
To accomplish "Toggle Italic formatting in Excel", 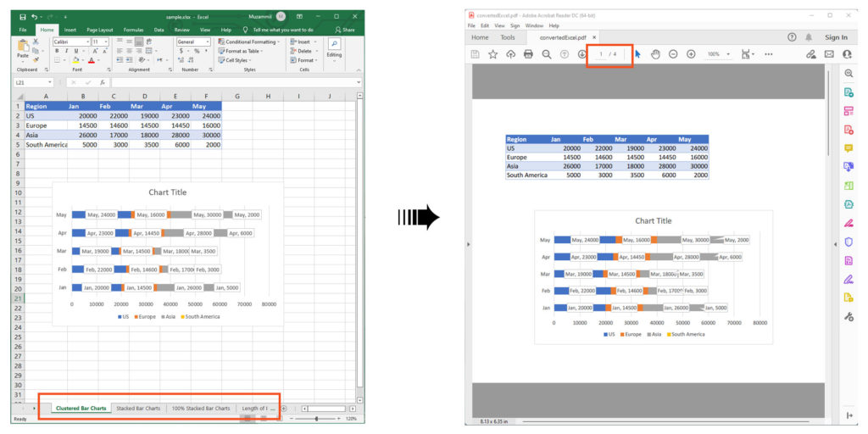I will [65, 51].
